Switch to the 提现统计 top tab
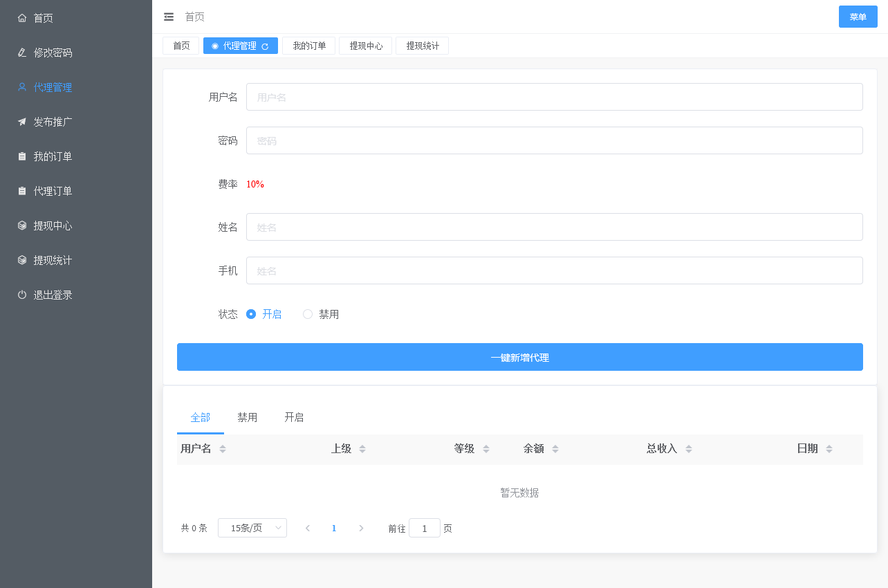The width and height of the screenshot is (888, 588). tap(422, 46)
